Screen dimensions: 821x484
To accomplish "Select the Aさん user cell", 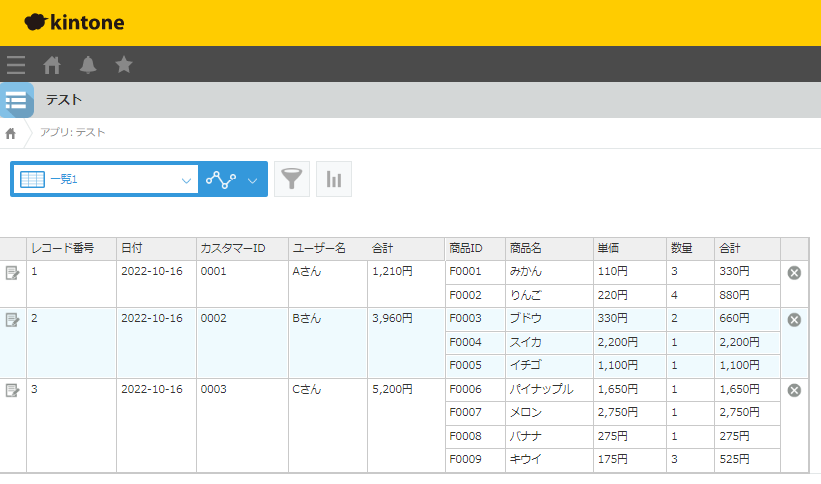I will 328,284.
